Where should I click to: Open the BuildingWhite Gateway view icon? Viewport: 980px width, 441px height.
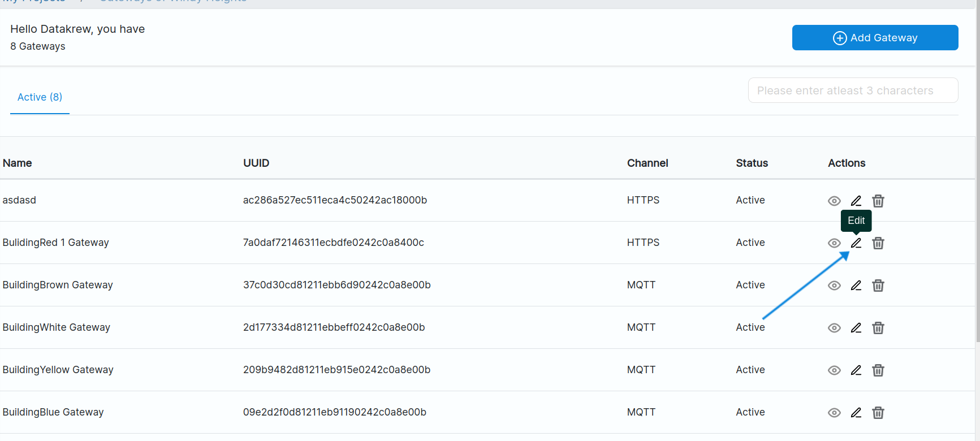tap(834, 328)
